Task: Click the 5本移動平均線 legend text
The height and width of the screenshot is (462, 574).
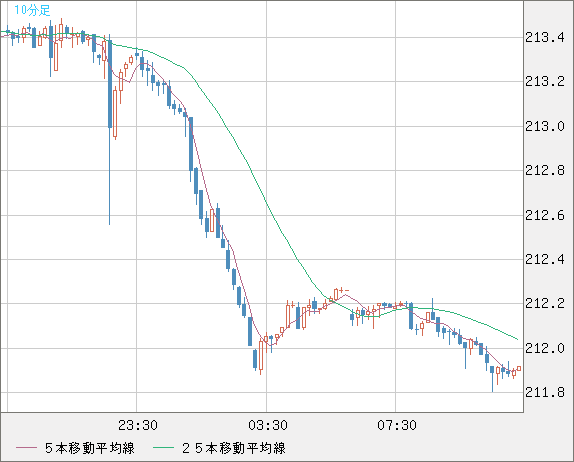Action: pos(90,448)
